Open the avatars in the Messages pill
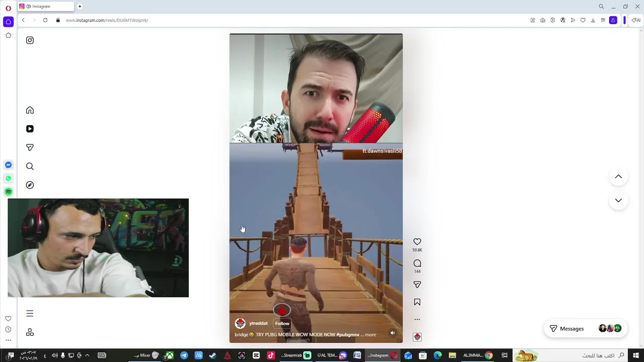644x362 pixels. pyautogui.click(x=610, y=328)
